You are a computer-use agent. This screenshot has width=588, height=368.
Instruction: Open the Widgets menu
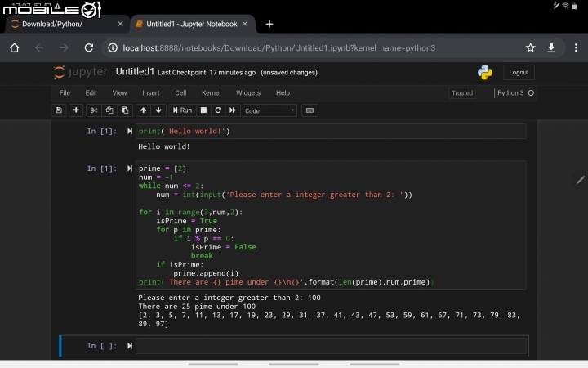248,92
